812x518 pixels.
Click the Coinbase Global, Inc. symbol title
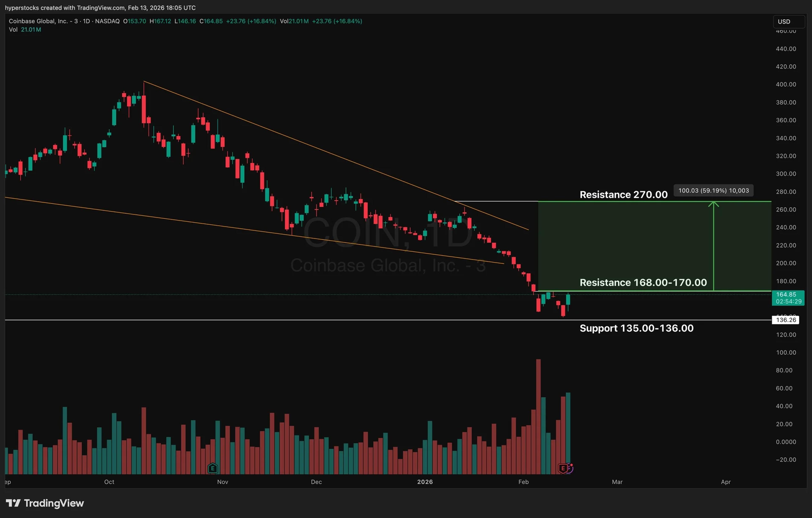coord(38,21)
